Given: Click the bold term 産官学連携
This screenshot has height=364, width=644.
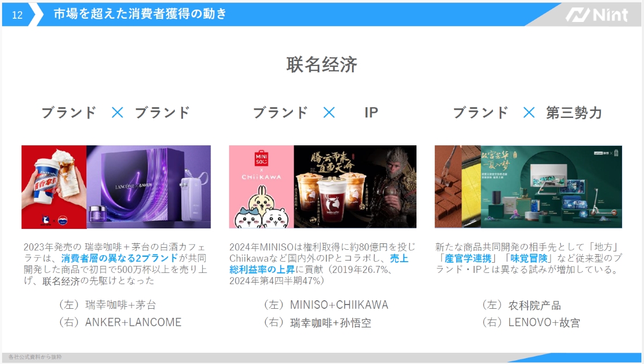Looking at the screenshot, I should 467,258.
